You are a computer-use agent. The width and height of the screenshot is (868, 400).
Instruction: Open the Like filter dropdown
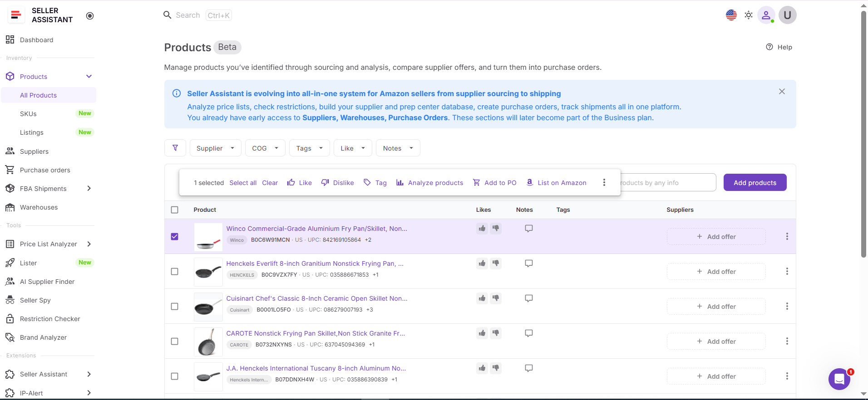pos(353,148)
